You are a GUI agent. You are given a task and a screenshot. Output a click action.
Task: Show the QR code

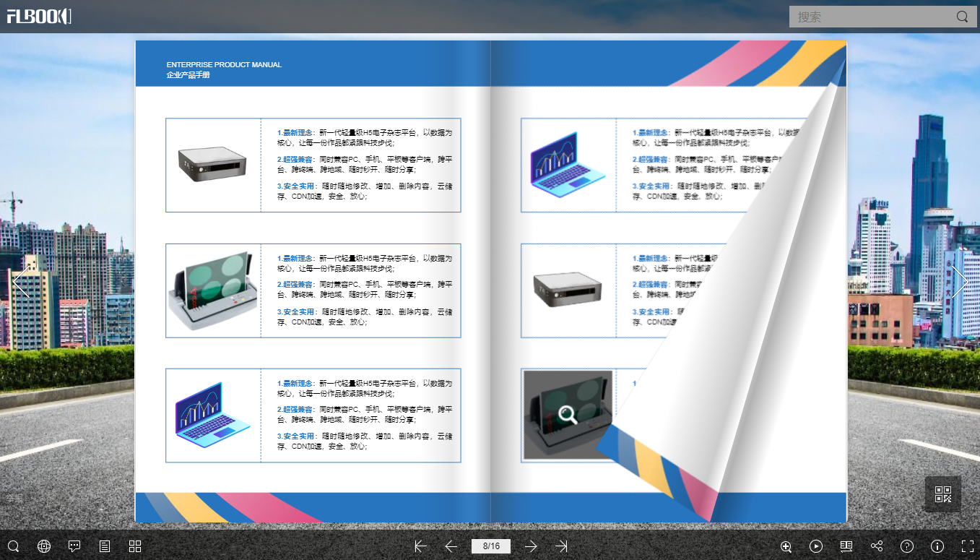[943, 494]
